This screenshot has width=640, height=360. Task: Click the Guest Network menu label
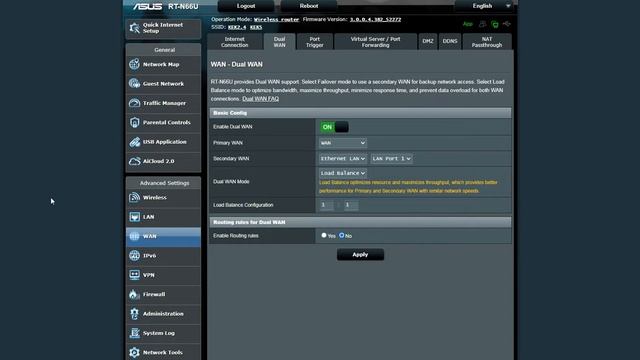click(163, 84)
